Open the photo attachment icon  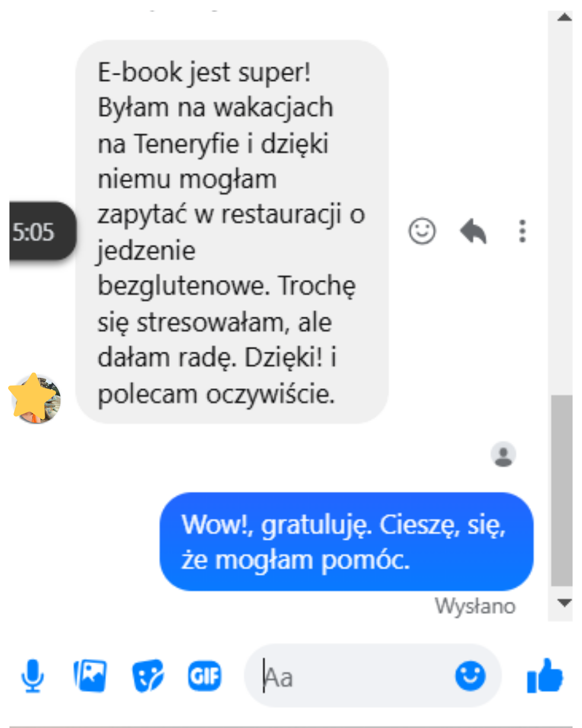(x=90, y=676)
